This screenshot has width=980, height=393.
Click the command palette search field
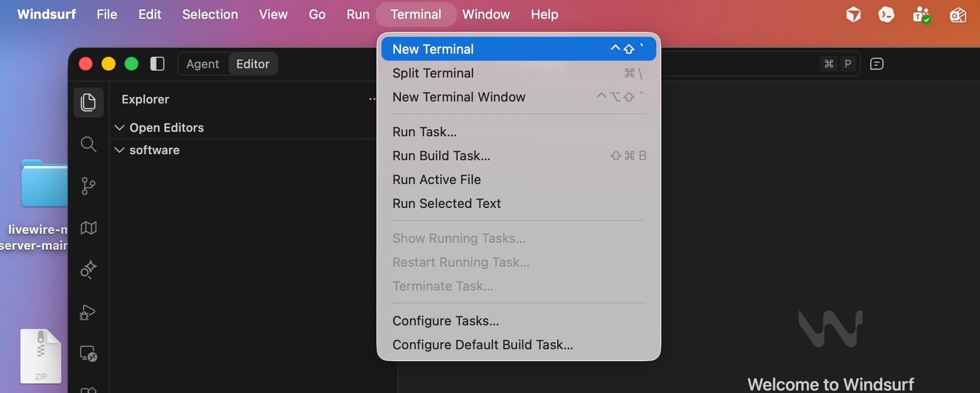click(760, 64)
